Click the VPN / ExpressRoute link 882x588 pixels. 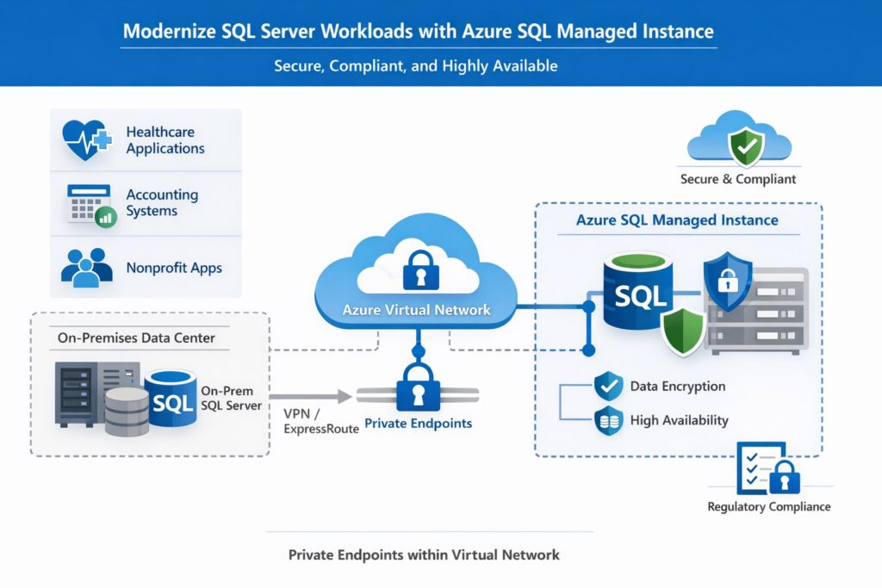coord(319,421)
